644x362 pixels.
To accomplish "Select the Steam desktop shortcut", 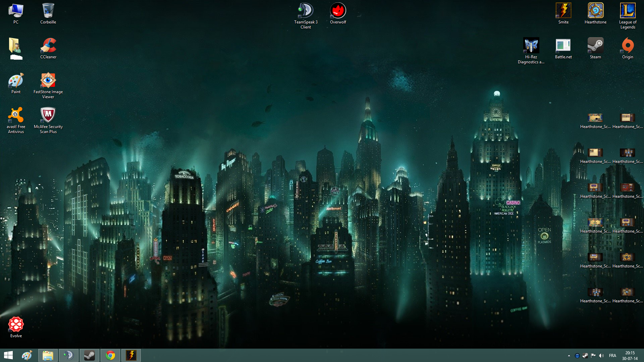I will pyautogui.click(x=595, y=49).
